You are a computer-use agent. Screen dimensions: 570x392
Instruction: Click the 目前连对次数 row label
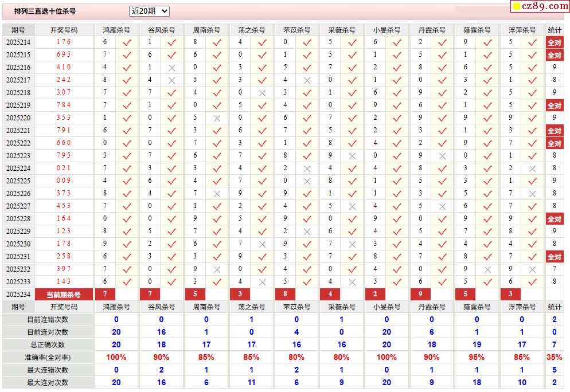tap(48, 332)
